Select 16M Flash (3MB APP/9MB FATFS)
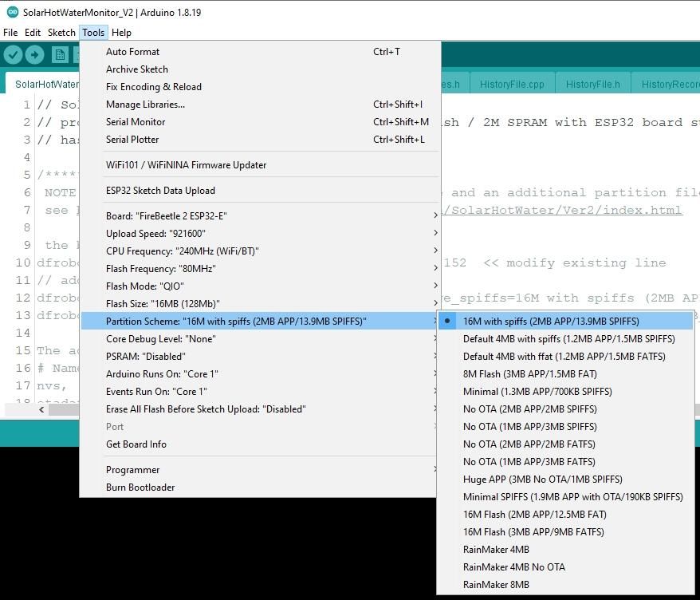 [x=565, y=532]
